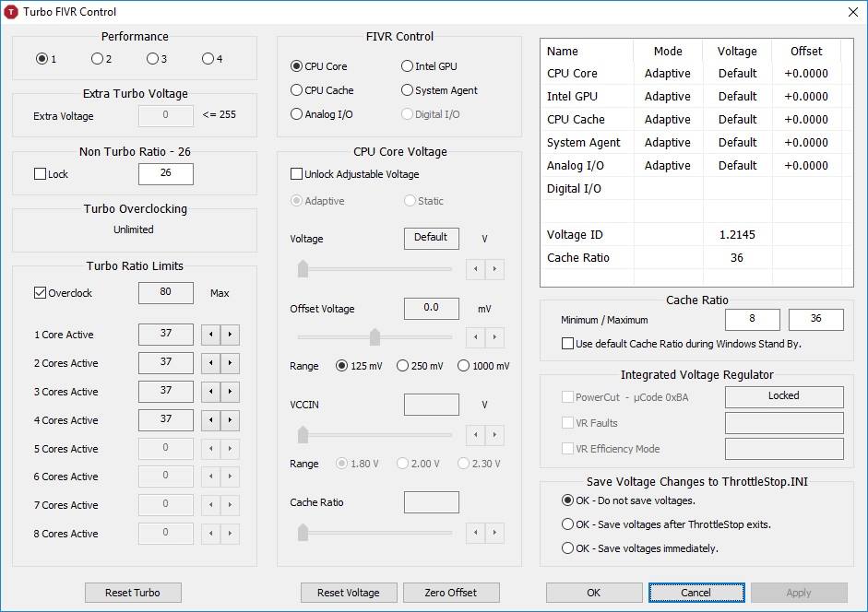Image resolution: width=868 pixels, height=612 pixels.
Task: Click the Offset Voltage field showing 0.0
Action: coord(431,308)
